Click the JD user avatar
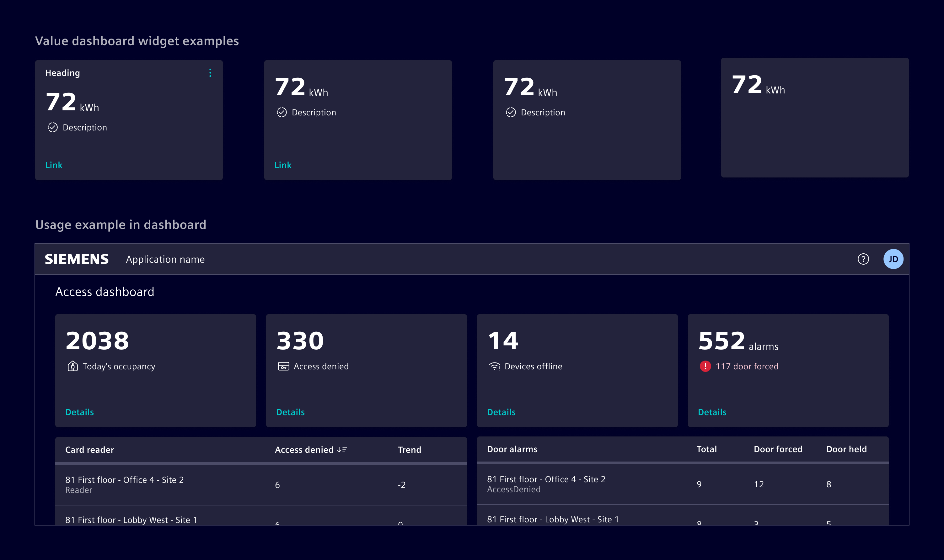944x560 pixels. coord(894,259)
